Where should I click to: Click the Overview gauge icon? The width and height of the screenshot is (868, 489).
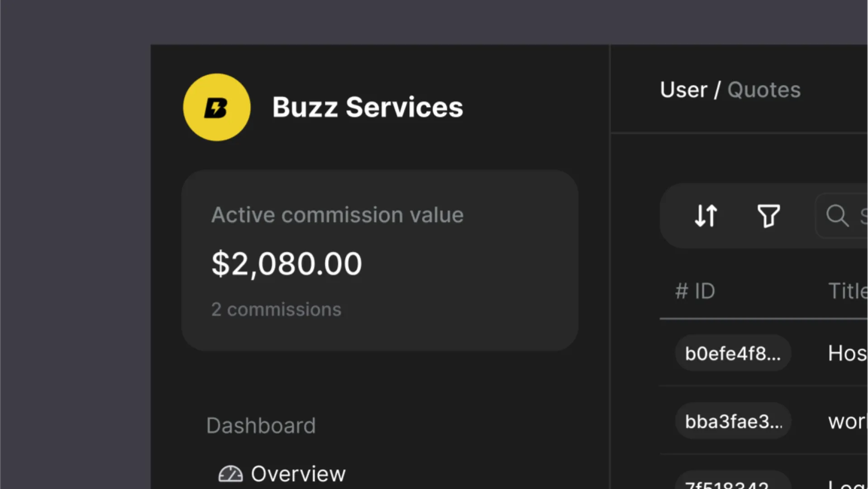click(230, 474)
